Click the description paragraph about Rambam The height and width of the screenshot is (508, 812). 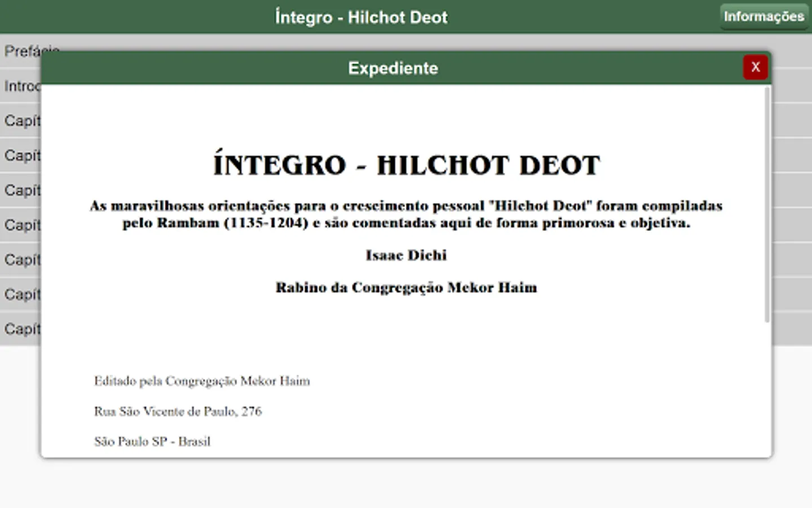pyautogui.click(x=406, y=214)
